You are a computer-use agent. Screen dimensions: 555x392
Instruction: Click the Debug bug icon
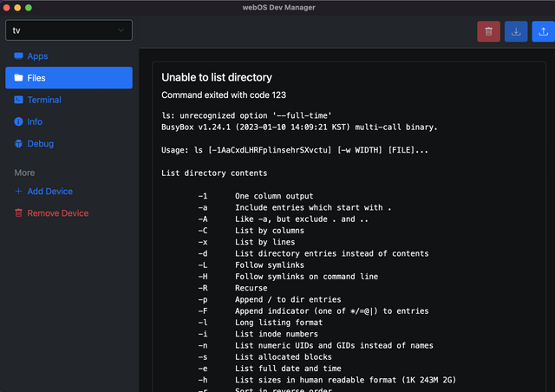(x=18, y=144)
